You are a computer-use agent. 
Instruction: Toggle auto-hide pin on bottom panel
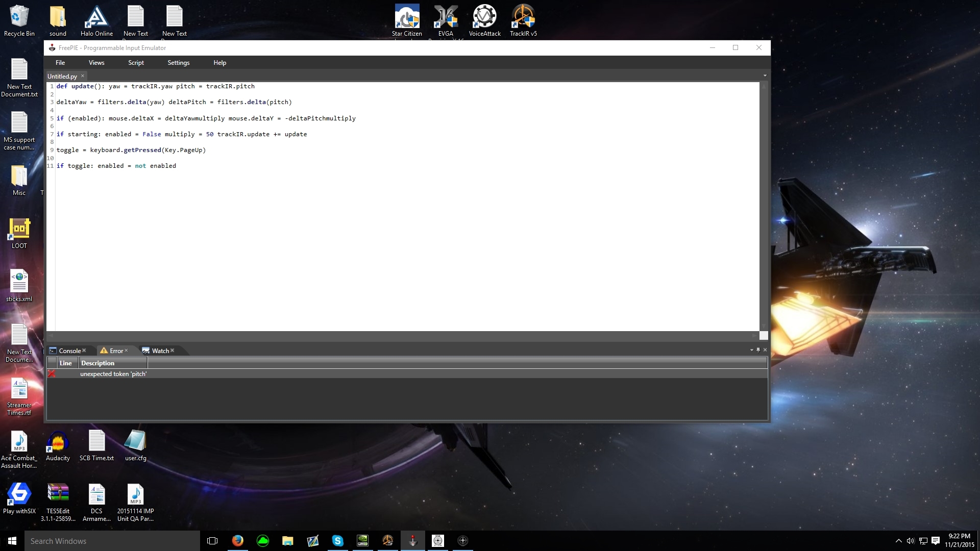(x=758, y=350)
